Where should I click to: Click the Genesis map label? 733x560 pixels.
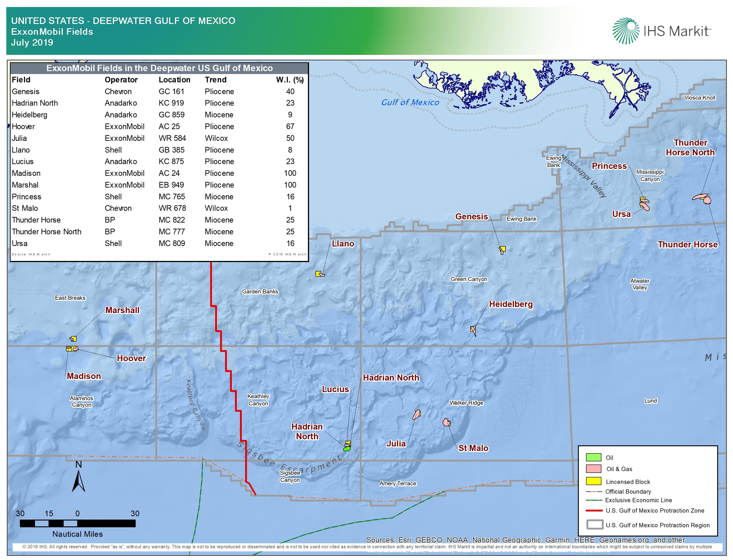(472, 216)
